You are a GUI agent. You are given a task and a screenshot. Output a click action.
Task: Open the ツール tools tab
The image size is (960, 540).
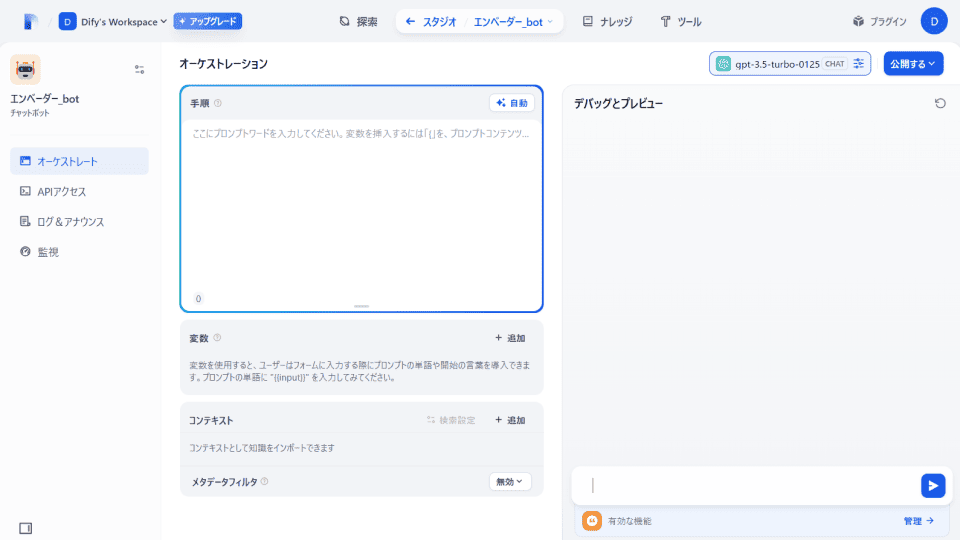[x=681, y=21]
